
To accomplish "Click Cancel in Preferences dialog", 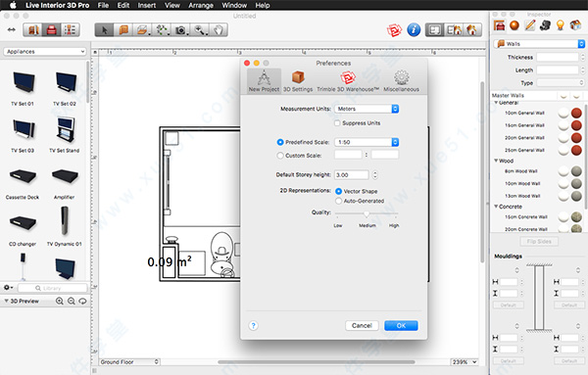I will pos(362,325).
